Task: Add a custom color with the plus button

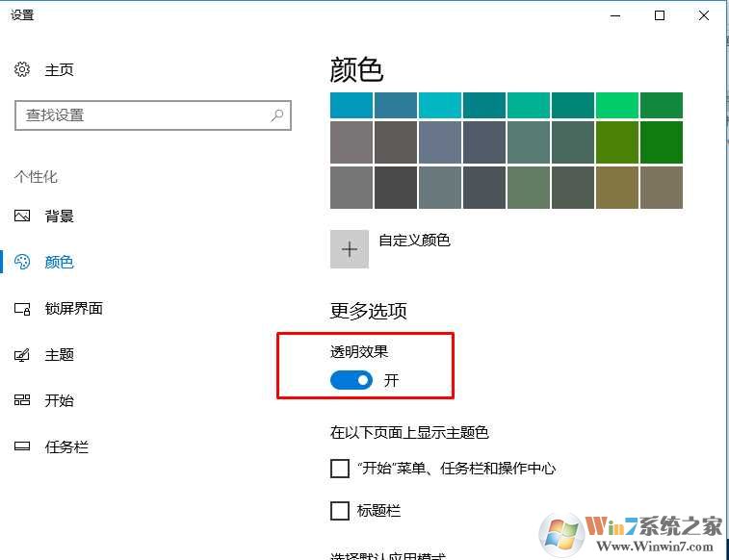Action: coord(350,249)
